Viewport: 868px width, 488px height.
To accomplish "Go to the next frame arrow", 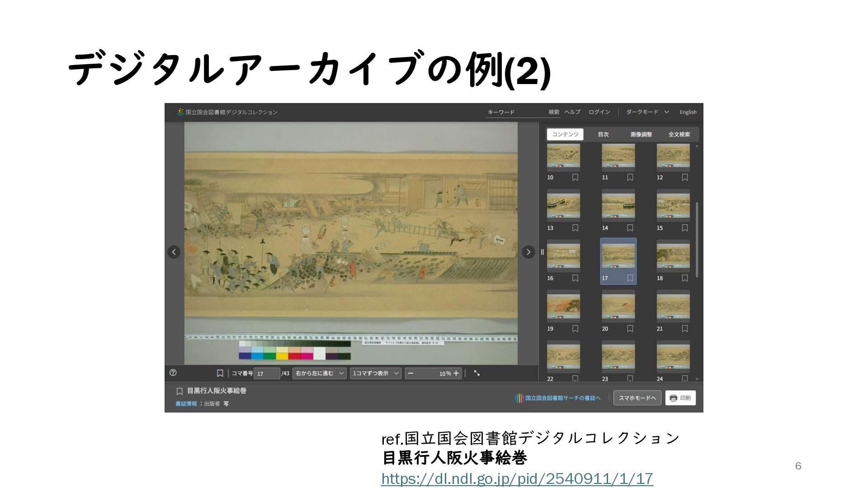I will coord(528,252).
